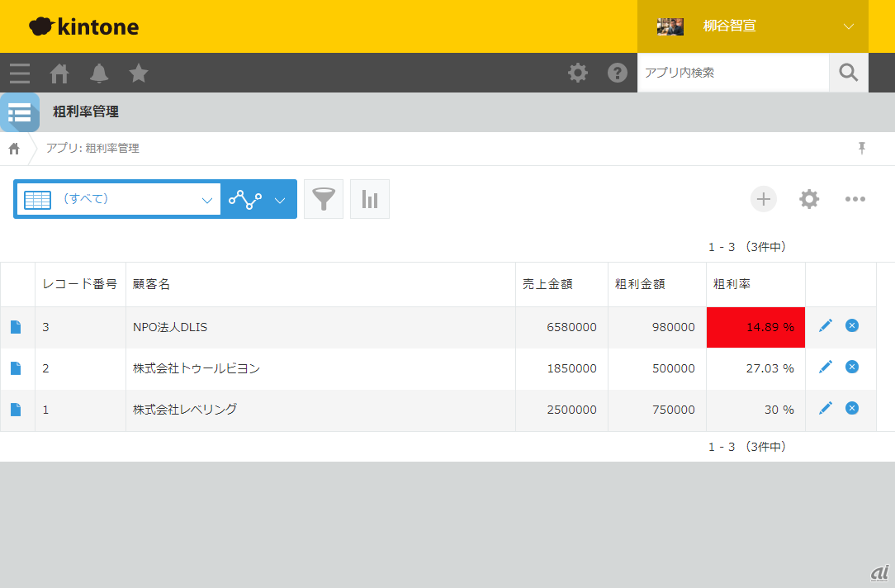Add a new record with plus button
The width and height of the screenshot is (895, 588).
coord(764,199)
